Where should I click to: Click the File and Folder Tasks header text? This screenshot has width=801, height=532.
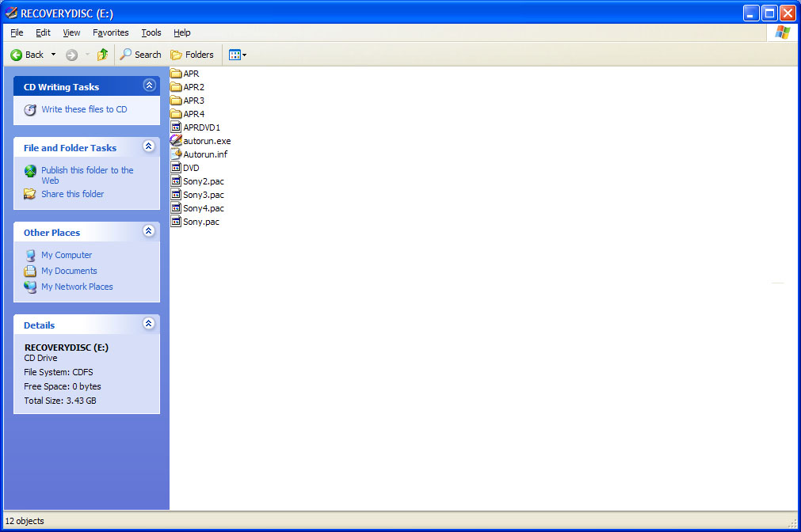point(70,148)
